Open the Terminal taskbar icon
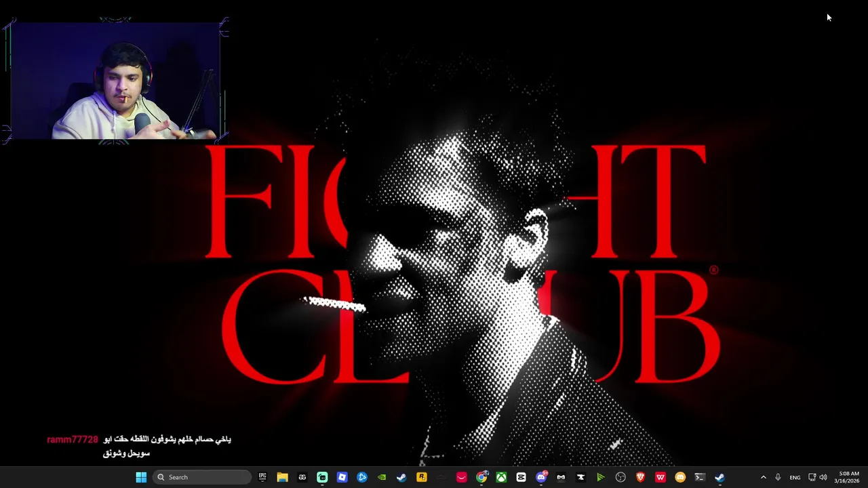The width and height of the screenshot is (868, 488). tap(700, 477)
